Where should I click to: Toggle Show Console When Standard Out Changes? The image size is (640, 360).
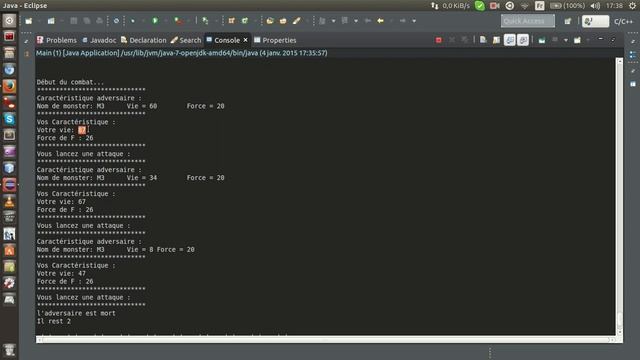point(510,40)
